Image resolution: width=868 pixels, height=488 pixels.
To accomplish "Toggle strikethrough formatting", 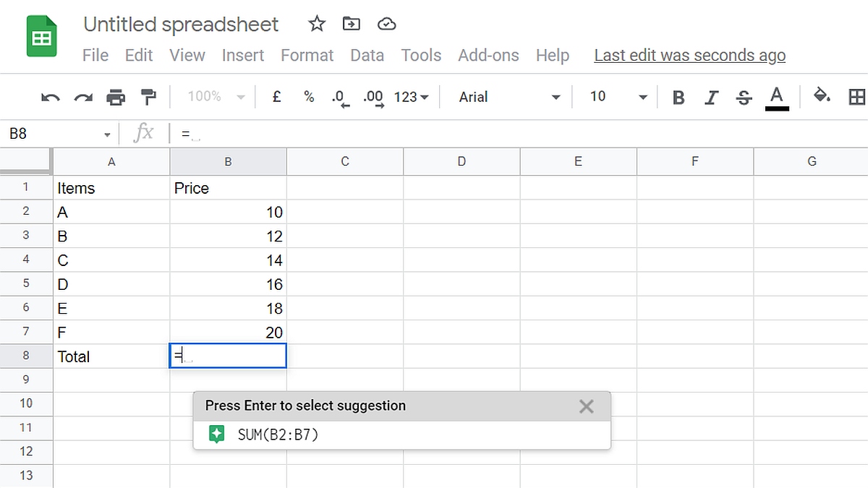I will [744, 96].
